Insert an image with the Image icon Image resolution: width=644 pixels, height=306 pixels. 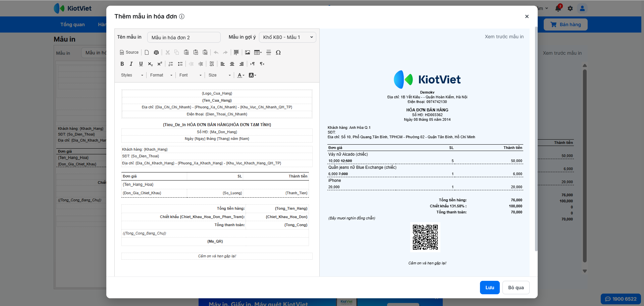(x=248, y=52)
